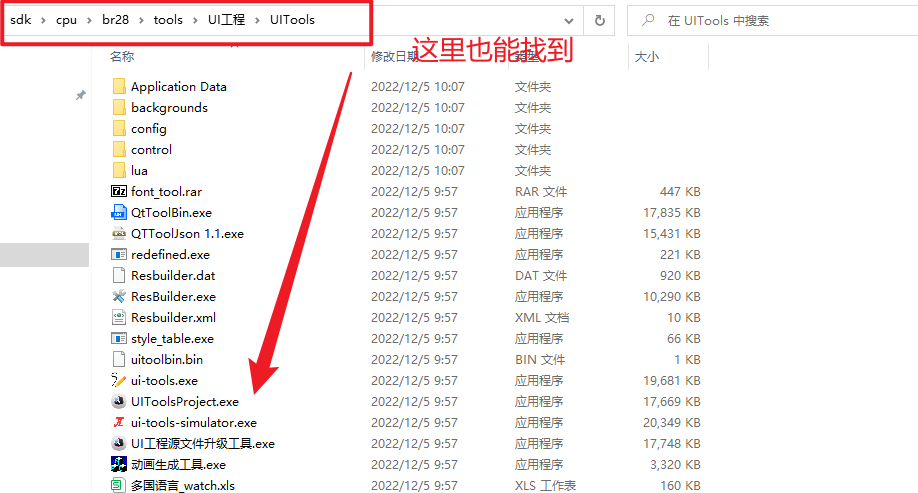Sort files by the 大小 column header

[x=647, y=57]
